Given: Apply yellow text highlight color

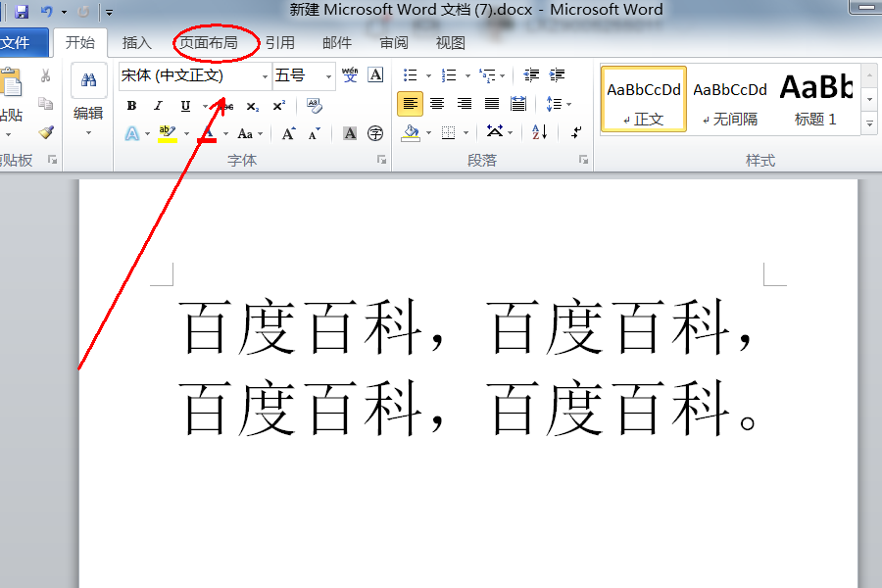Looking at the screenshot, I should pos(167,134).
